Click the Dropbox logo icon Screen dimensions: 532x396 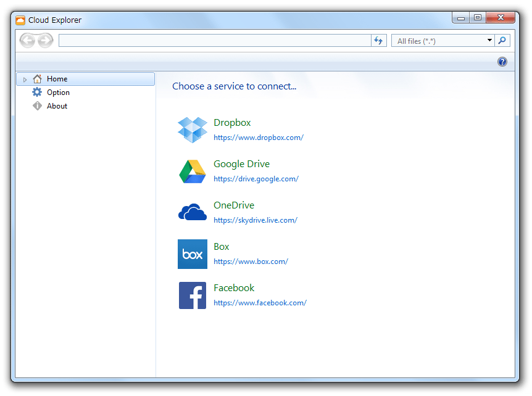[x=193, y=130]
